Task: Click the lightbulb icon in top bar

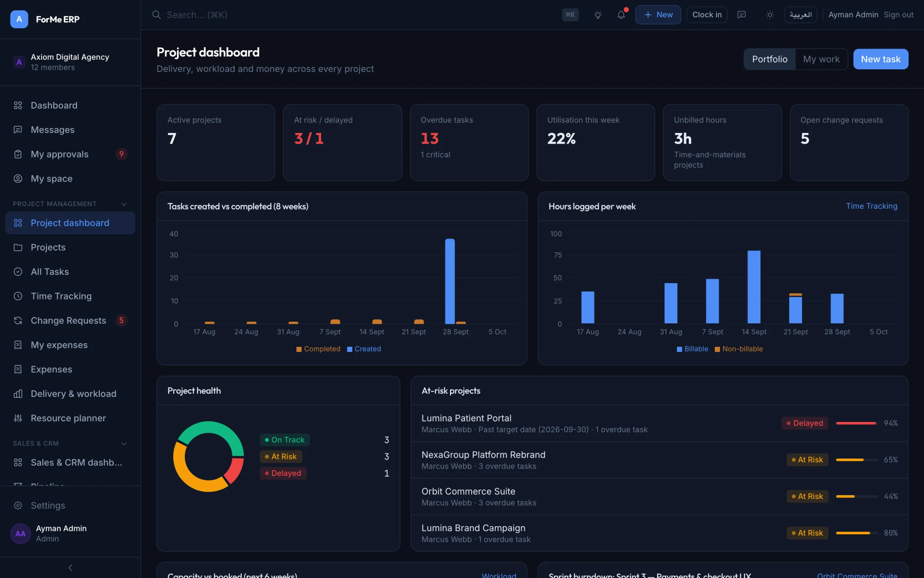Action: [598, 15]
